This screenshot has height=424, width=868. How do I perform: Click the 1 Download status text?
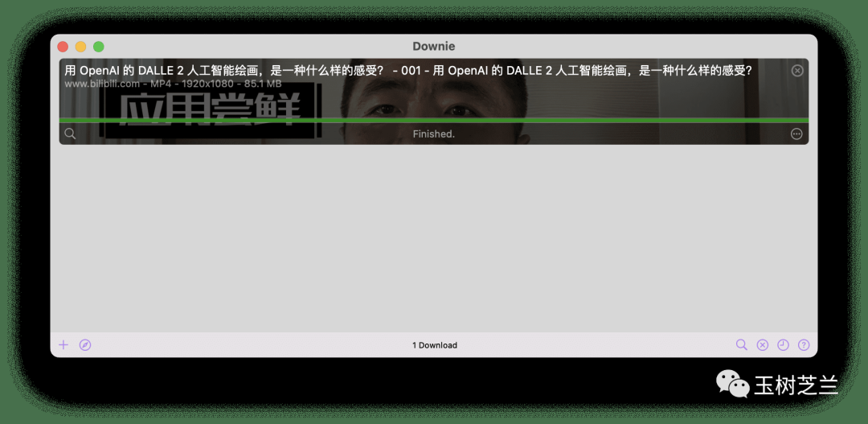435,345
